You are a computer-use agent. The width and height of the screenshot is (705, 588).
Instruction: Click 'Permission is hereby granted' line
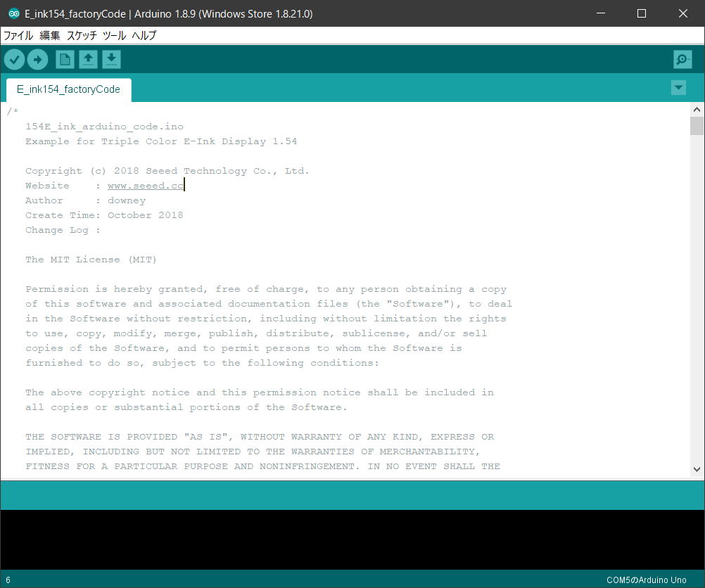(266, 289)
